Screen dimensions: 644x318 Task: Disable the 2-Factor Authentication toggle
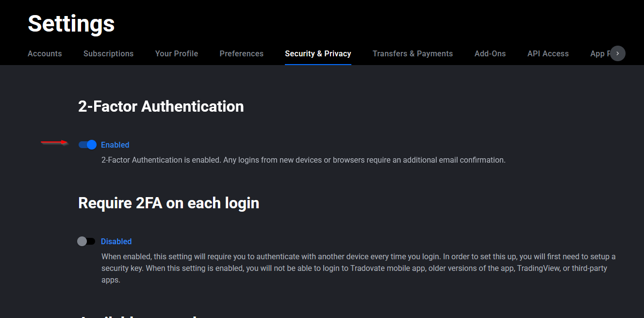click(87, 145)
